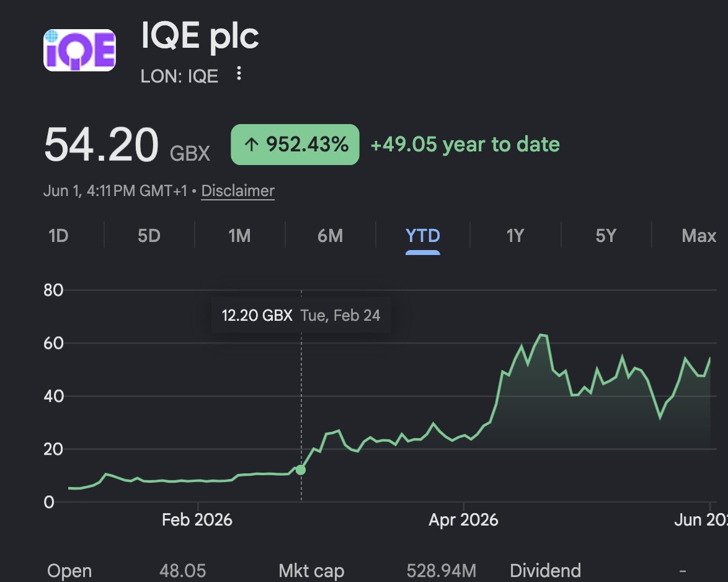This screenshot has width=728, height=582.
Task: Click the Feb 2026 axis label
Action: click(197, 519)
